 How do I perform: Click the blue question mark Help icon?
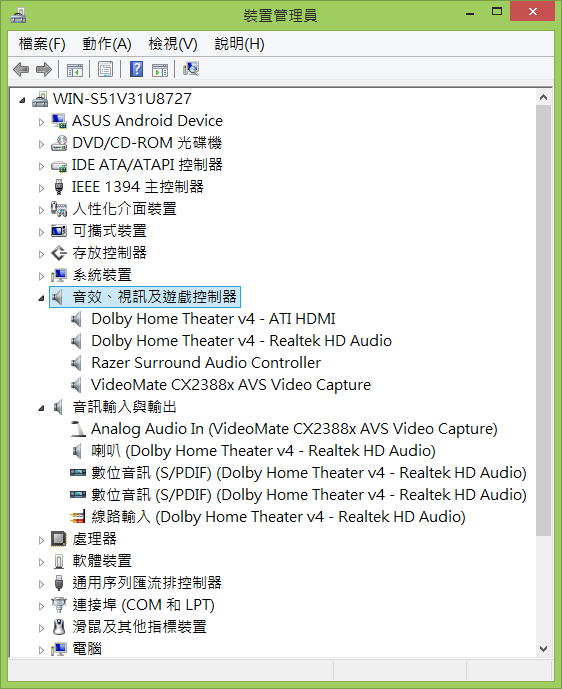pos(136,69)
